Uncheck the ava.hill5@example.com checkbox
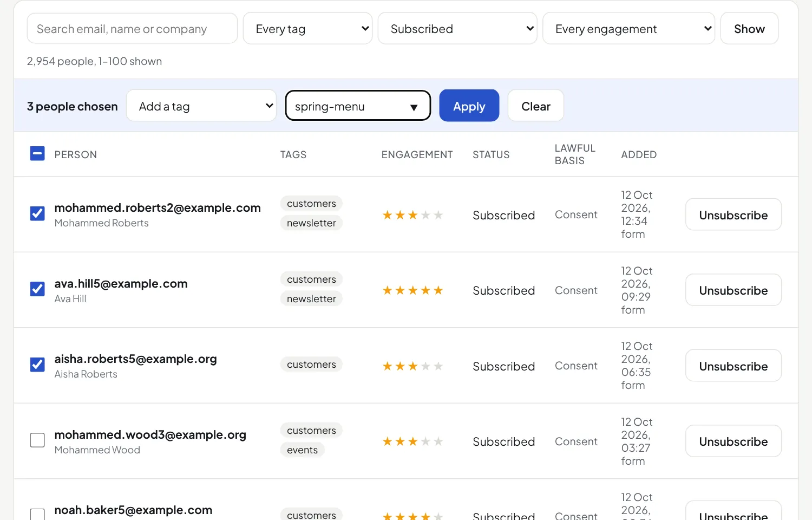The width and height of the screenshot is (812, 520). coord(37,289)
